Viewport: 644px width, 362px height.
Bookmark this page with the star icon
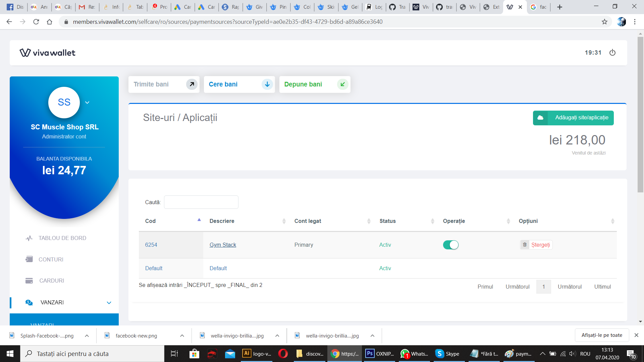point(604,22)
